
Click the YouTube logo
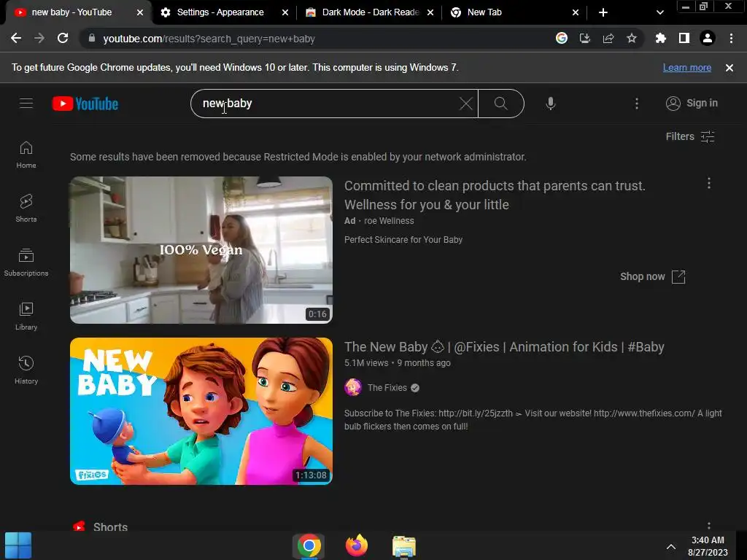(x=85, y=104)
